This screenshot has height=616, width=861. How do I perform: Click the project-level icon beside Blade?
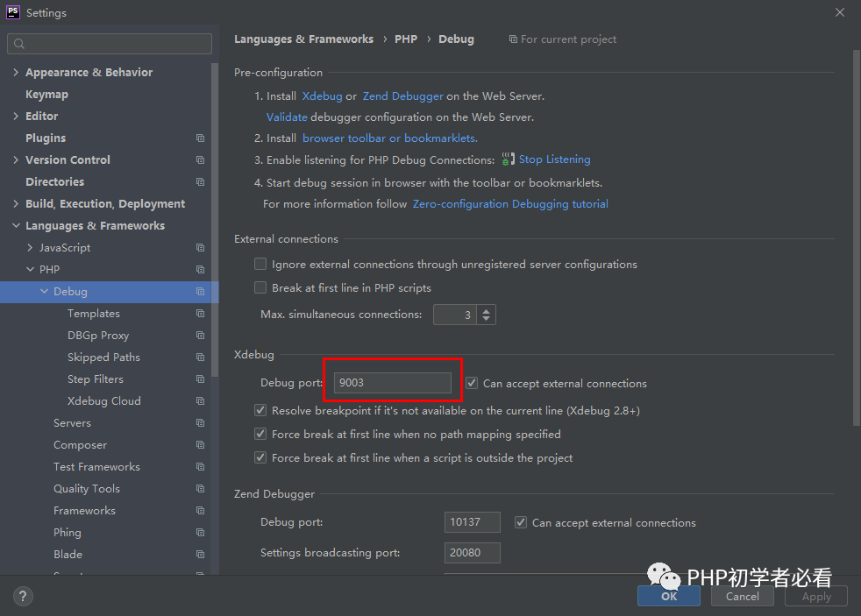click(201, 555)
